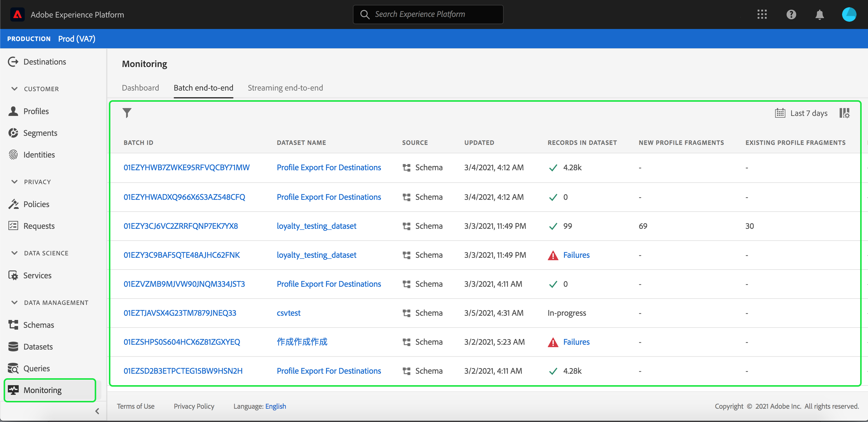The height and width of the screenshot is (422, 868).
Task: Click the help question mark icon
Action: (791, 14)
